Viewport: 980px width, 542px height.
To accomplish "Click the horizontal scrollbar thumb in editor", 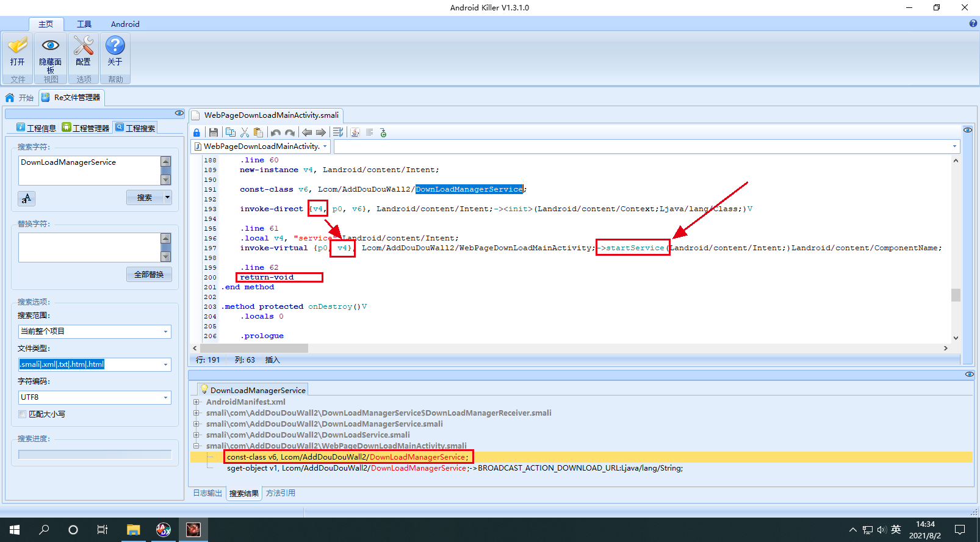I will tap(253, 348).
